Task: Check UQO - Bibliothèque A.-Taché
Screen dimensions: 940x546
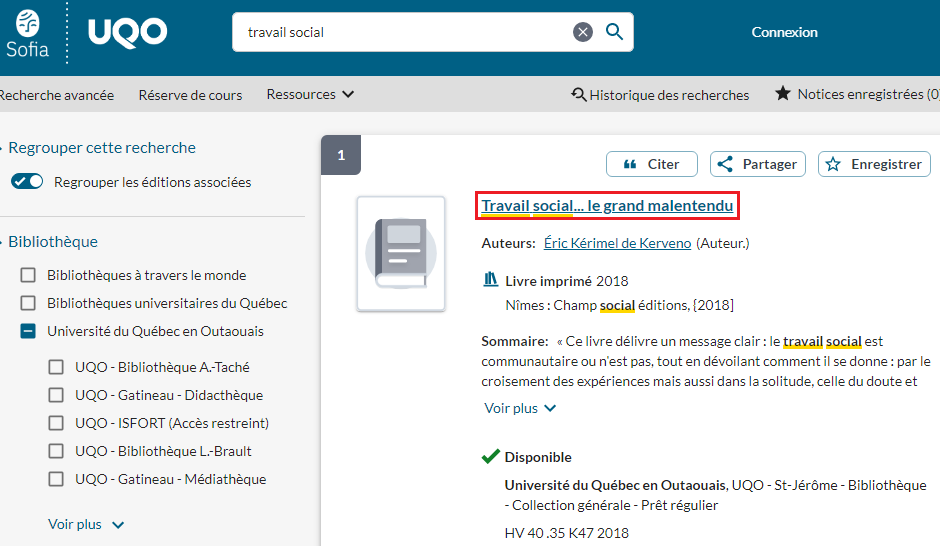Action: (x=56, y=367)
